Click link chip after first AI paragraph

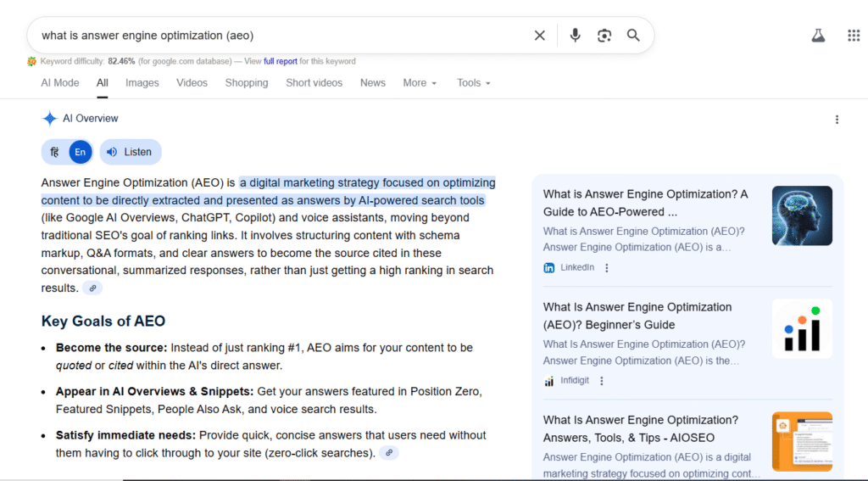(92, 288)
